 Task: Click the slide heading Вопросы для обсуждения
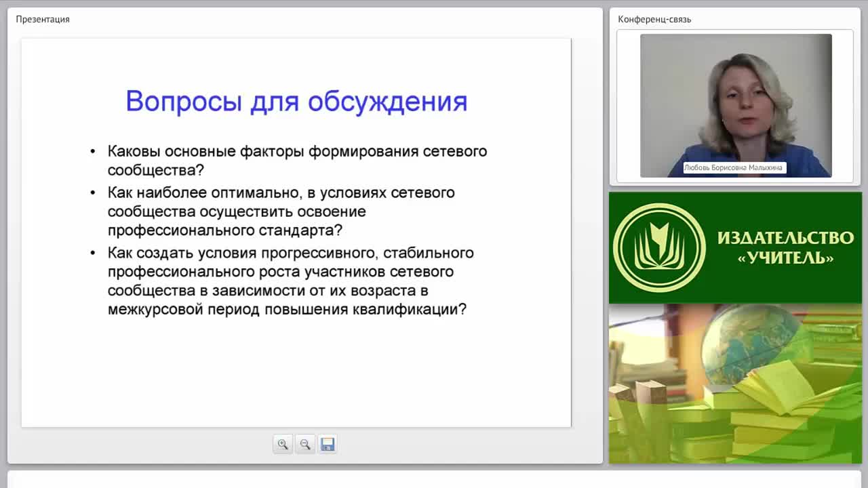click(296, 101)
